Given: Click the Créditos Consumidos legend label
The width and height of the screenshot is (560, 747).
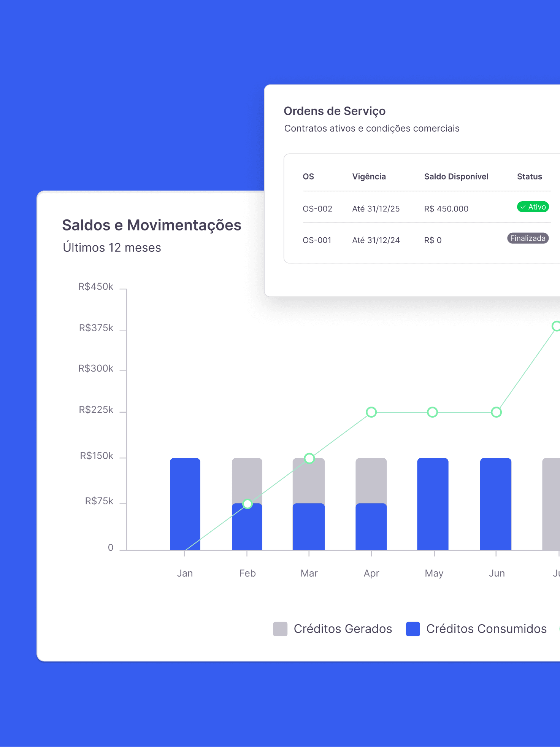Looking at the screenshot, I should click(487, 629).
